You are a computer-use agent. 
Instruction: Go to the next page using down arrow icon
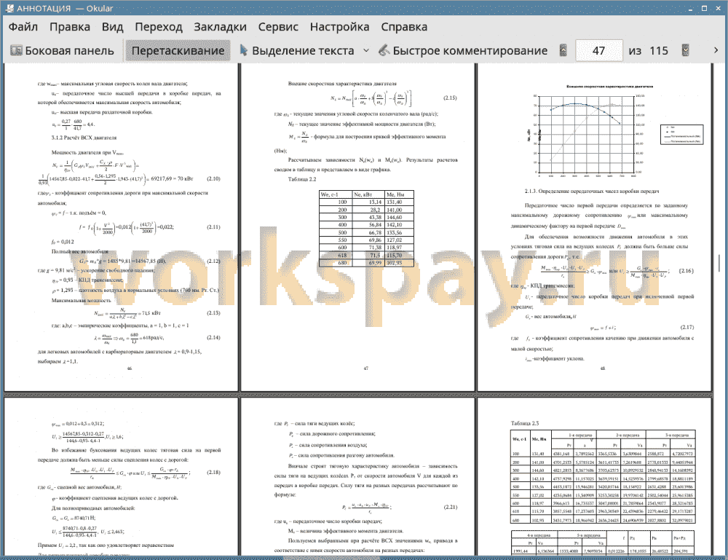tap(685, 50)
